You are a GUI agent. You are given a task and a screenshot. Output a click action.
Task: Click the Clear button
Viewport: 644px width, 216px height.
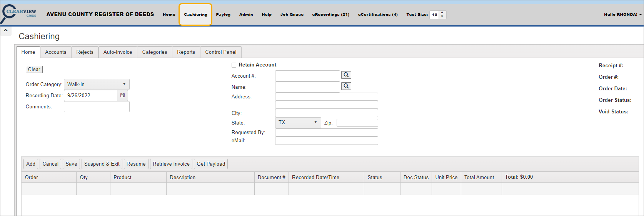(34, 69)
